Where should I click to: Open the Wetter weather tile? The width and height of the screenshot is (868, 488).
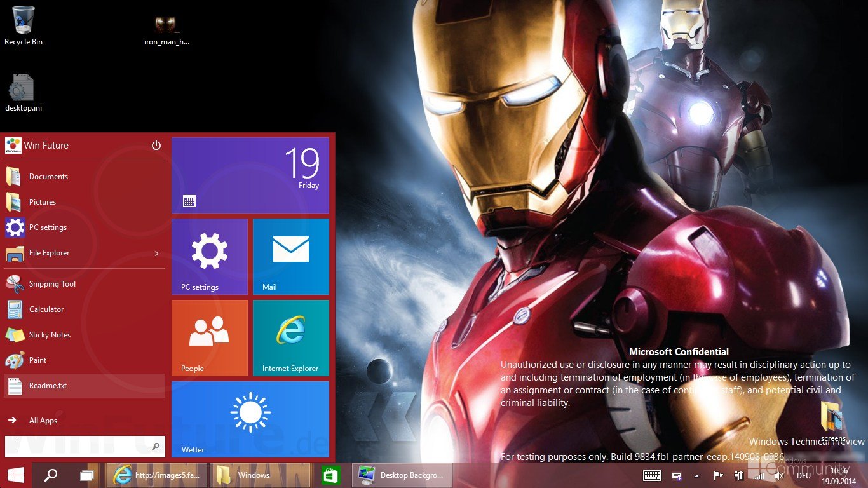point(250,419)
